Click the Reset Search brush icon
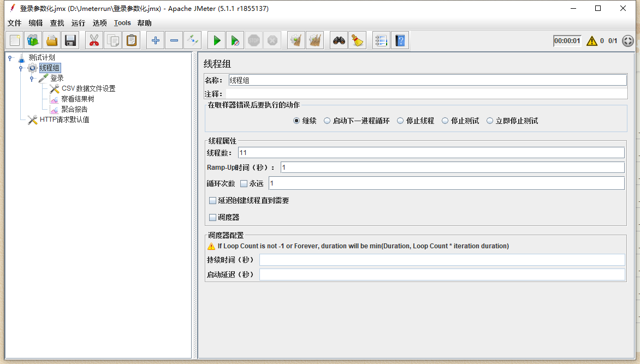 [358, 40]
